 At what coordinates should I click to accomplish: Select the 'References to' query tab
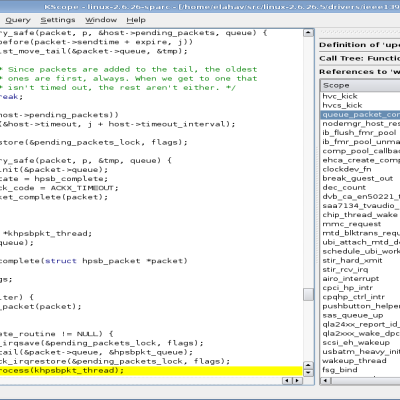pos(359,72)
